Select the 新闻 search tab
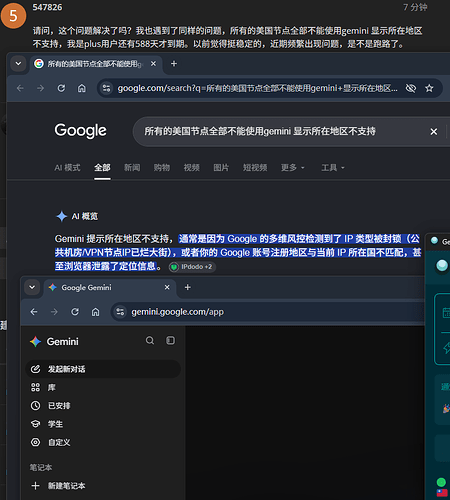The image size is (450, 500). (x=132, y=168)
